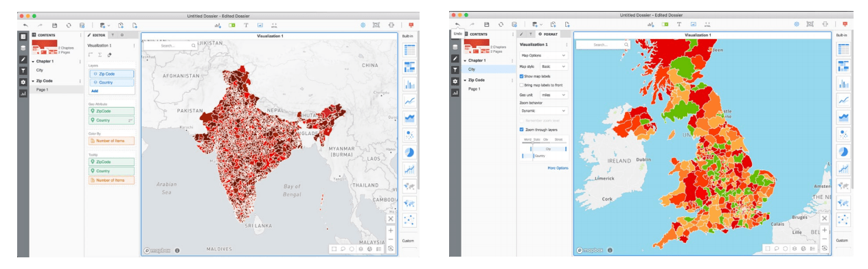Click the Add layer link in left window
868x269 pixels.
[95, 91]
